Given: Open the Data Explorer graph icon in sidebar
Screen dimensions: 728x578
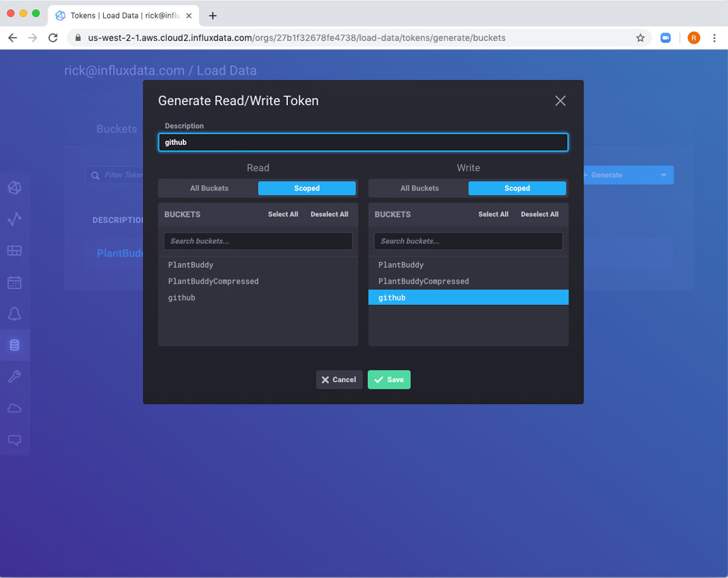Looking at the screenshot, I should click(x=15, y=219).
